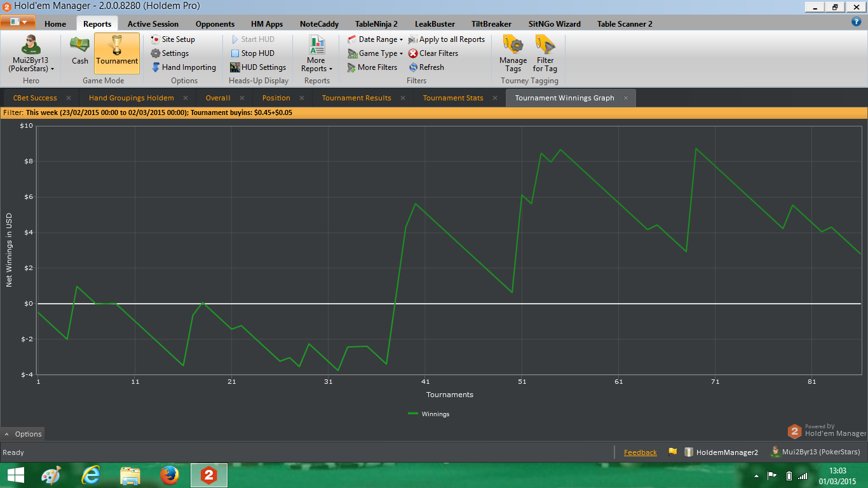868x488 pixels.
Task: Open More Filters
Action: 372,67
